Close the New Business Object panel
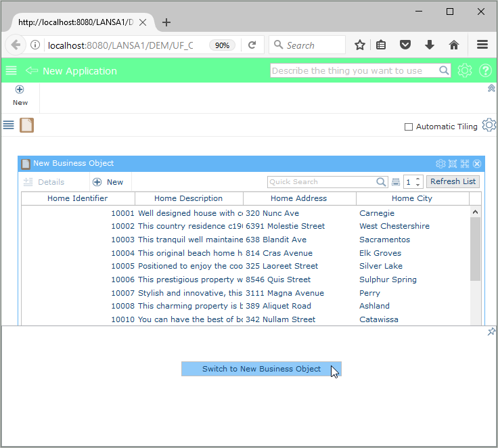This screenshot has height=448, width=498. click(x=477, y=164)
